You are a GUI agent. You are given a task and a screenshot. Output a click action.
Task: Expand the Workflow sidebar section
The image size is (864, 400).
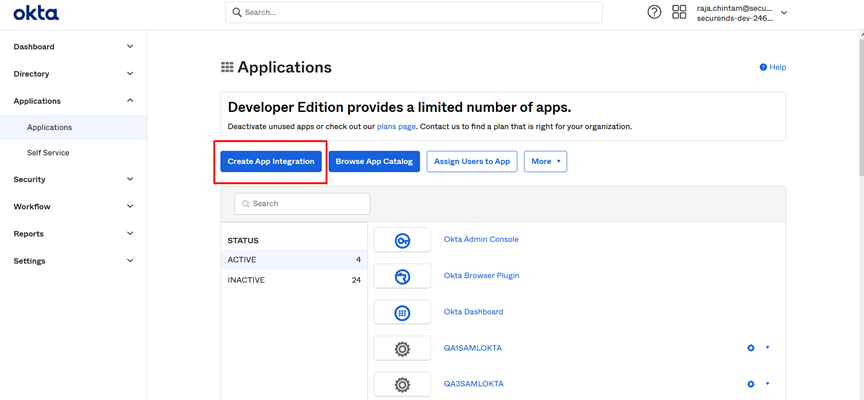(x=130, y=206)
